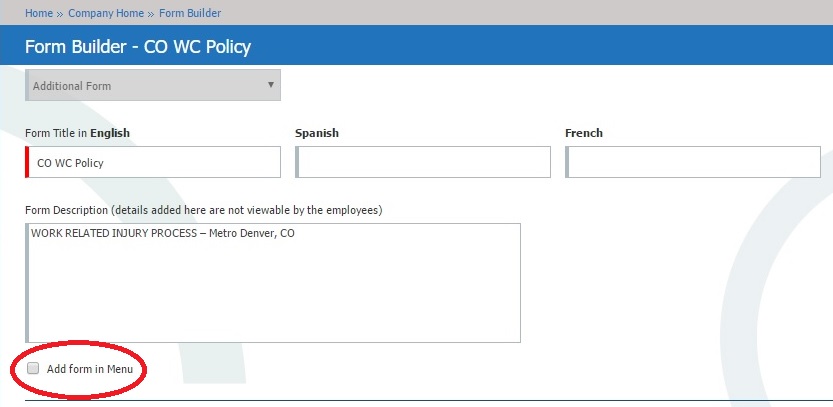Viewport: 833px width, 407px height.
Task: Click the separator before Form Builder breadcrumb
Action: [151, 14]
